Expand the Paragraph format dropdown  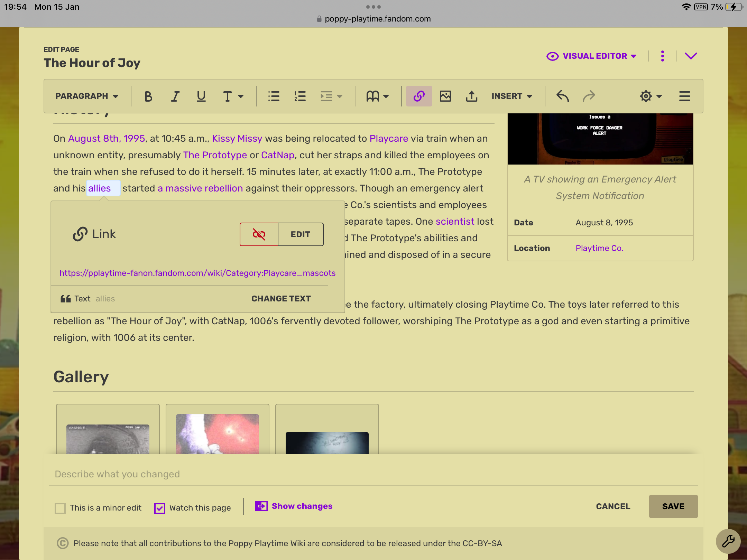[x=87, y=96]
